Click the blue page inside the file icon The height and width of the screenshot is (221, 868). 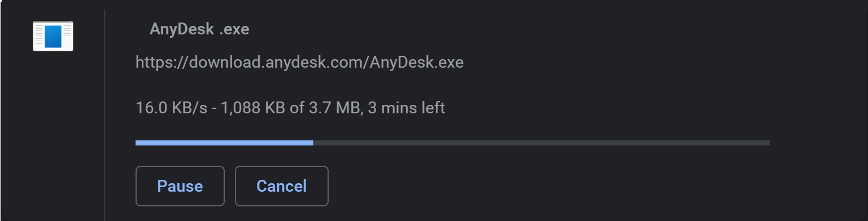click(x=53, y=37)
